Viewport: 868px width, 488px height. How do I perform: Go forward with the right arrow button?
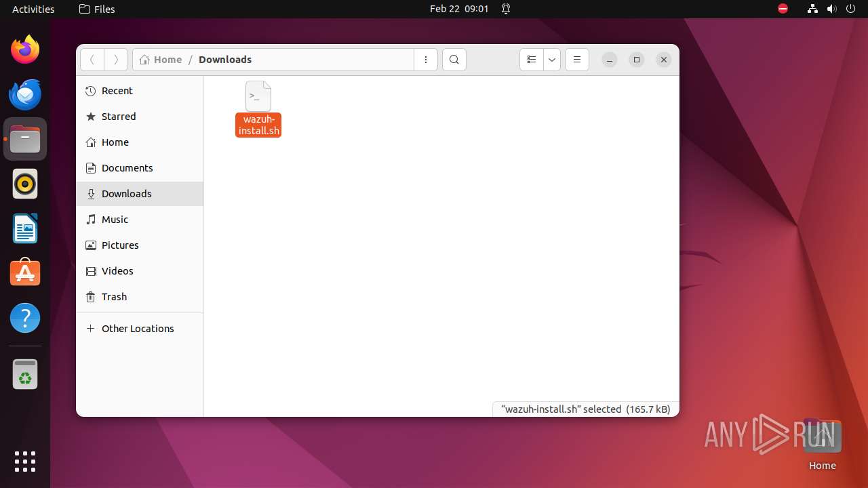116,60
